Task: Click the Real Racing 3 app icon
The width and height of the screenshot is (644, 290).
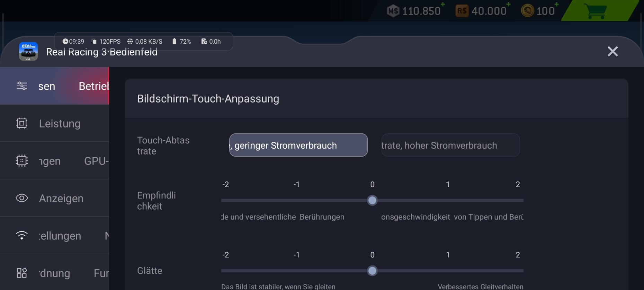Action: (28, 52)
